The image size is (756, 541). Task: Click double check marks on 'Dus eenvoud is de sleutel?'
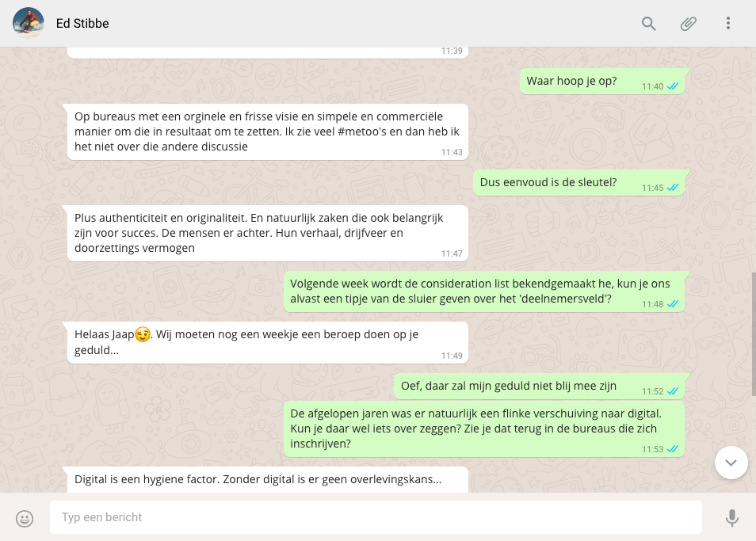tap(673, 188)
